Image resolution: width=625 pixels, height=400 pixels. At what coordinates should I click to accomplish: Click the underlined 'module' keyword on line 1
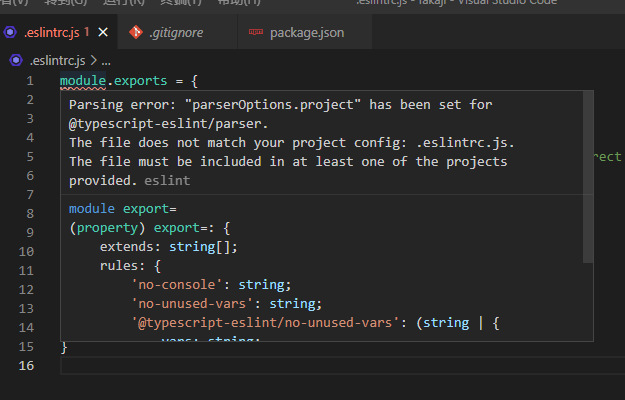click(83, 81)
